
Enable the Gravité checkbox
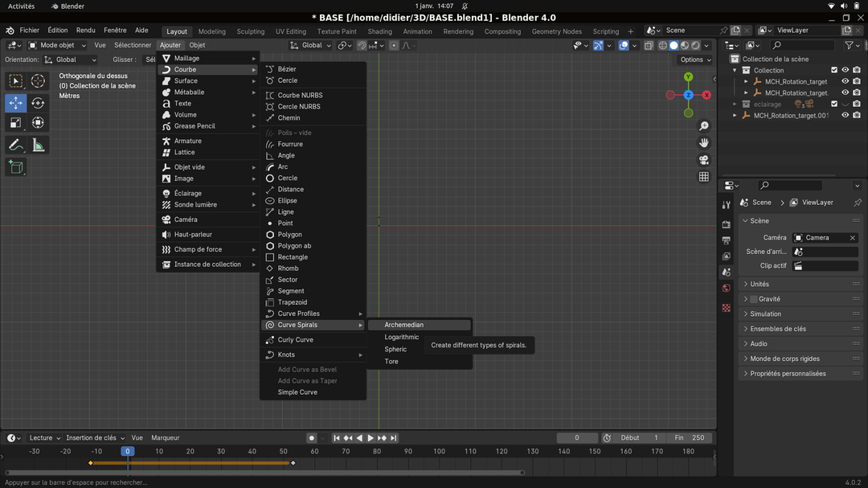pos(754,299)
